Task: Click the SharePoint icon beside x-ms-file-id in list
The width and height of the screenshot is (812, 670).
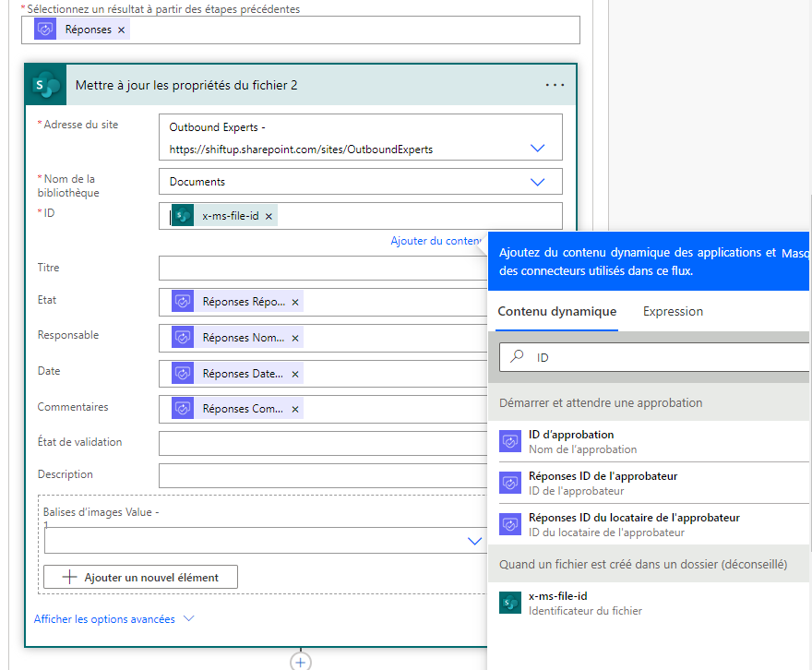Action: pos(510,603)
